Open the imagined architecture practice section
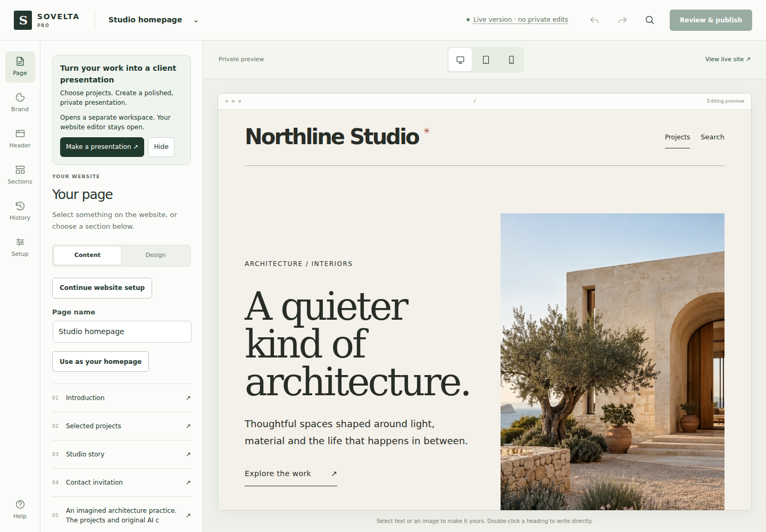The height and width of the screenshot is (532, 766). click(121, 515)
